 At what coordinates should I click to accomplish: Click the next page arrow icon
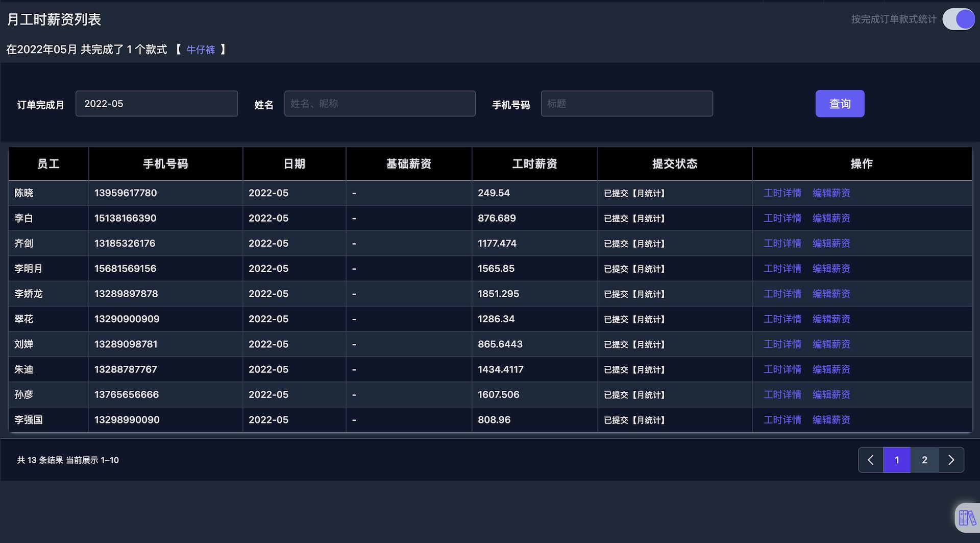point(951,460)
